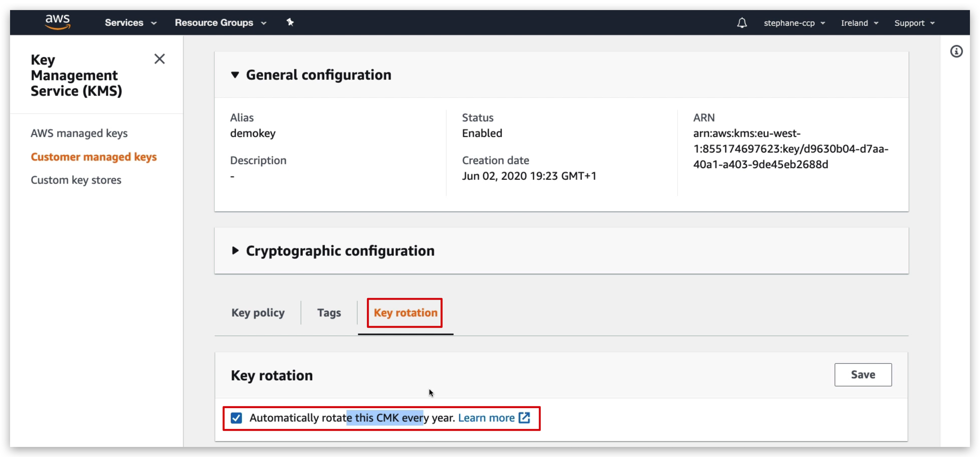
Task: Click the AWS home logo
Action: point(57,22)
